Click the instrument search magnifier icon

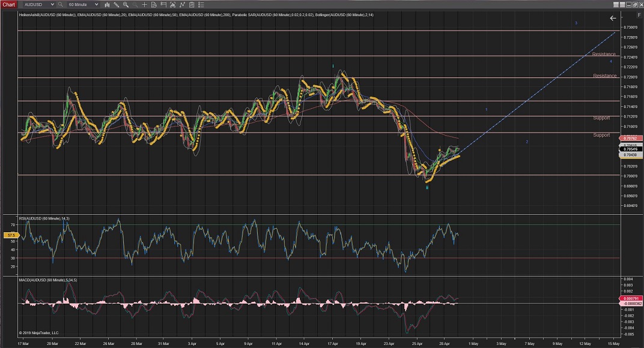coord(60,4)
